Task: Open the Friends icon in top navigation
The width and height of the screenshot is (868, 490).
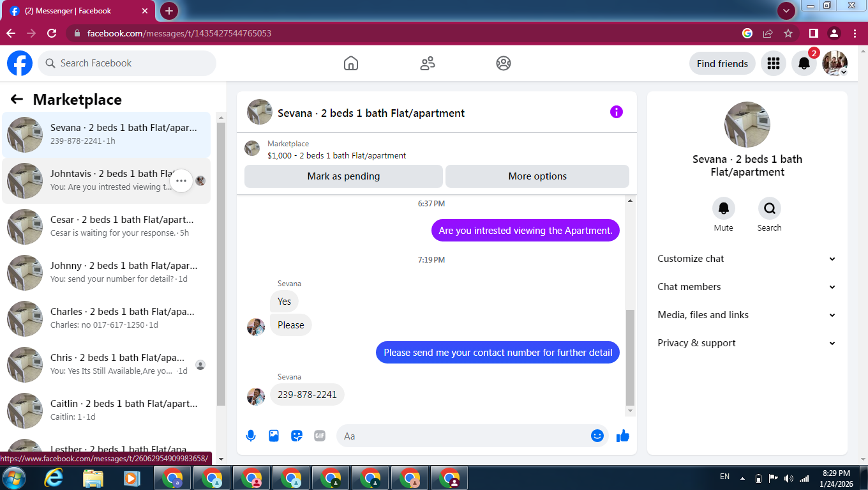Action: 428,63
